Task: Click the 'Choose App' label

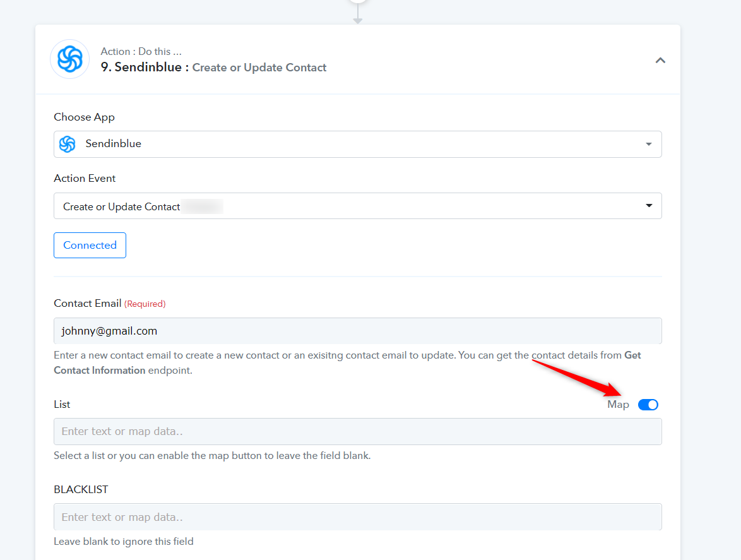Action: tap(84, 117)
